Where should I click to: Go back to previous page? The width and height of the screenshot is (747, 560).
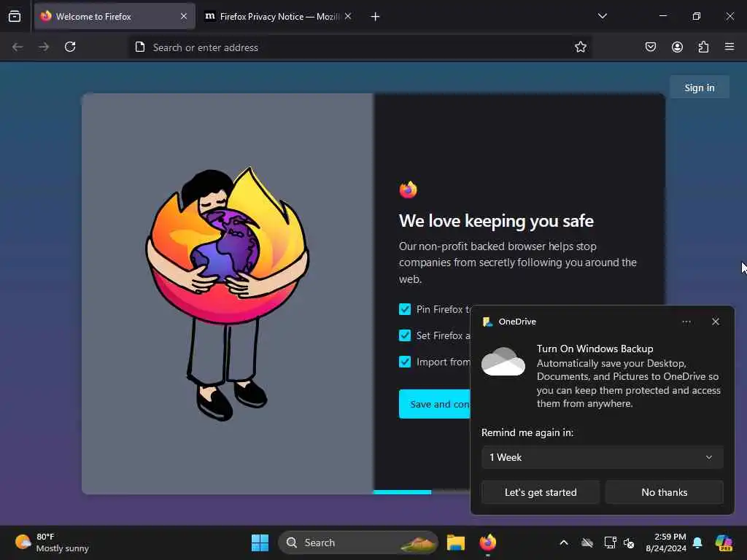(18, 47)
